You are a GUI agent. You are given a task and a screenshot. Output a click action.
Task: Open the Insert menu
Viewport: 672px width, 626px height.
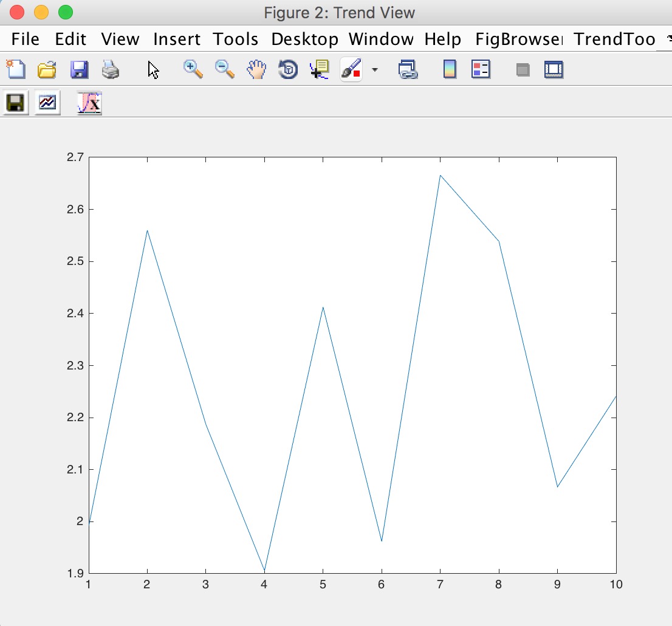pos(176,40)
